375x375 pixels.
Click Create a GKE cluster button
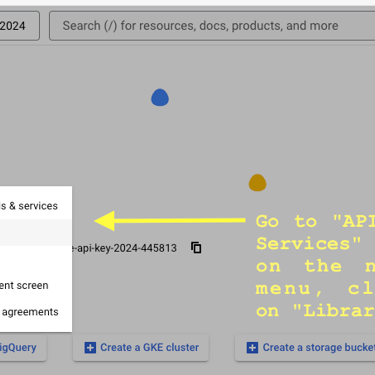141,348
